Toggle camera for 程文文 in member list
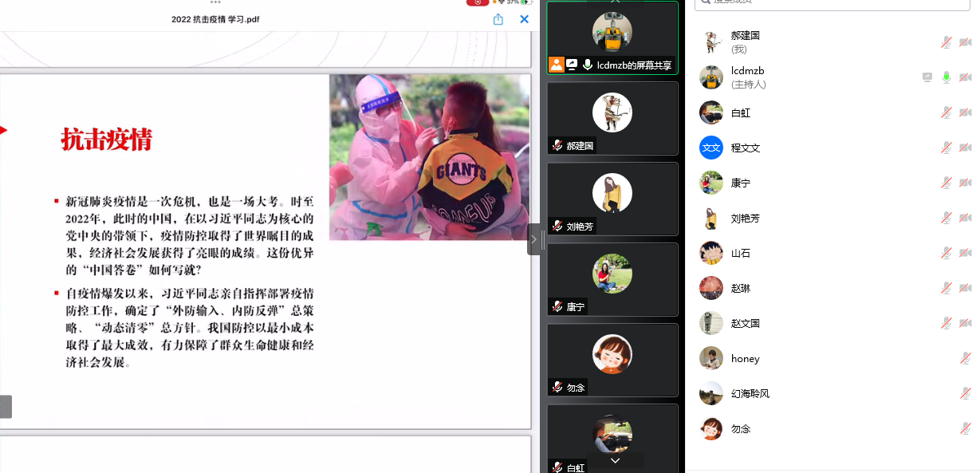980x473 pixels. [x=965, y=148]
